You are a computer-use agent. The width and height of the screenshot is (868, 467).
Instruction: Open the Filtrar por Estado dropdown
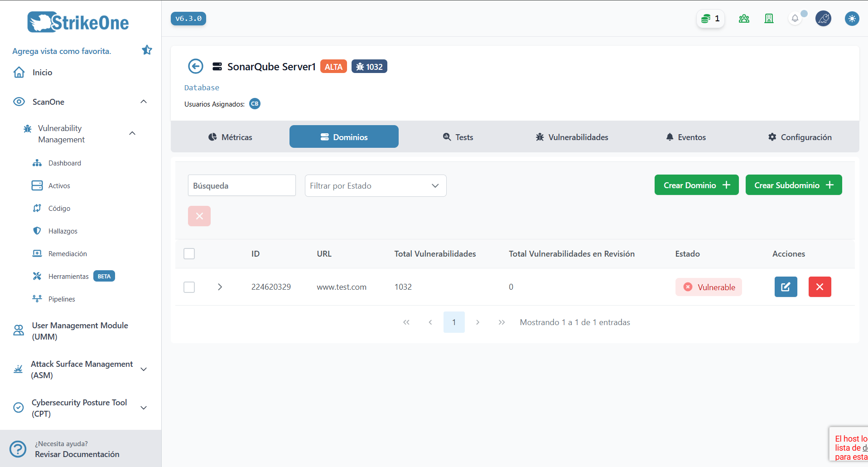[375, 185]
